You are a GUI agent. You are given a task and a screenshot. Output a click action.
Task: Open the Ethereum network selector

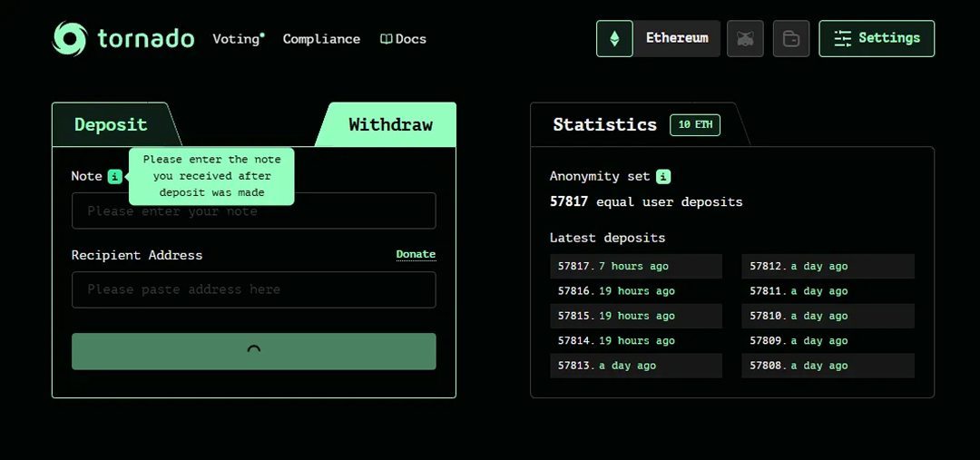(x=676, y=38)
